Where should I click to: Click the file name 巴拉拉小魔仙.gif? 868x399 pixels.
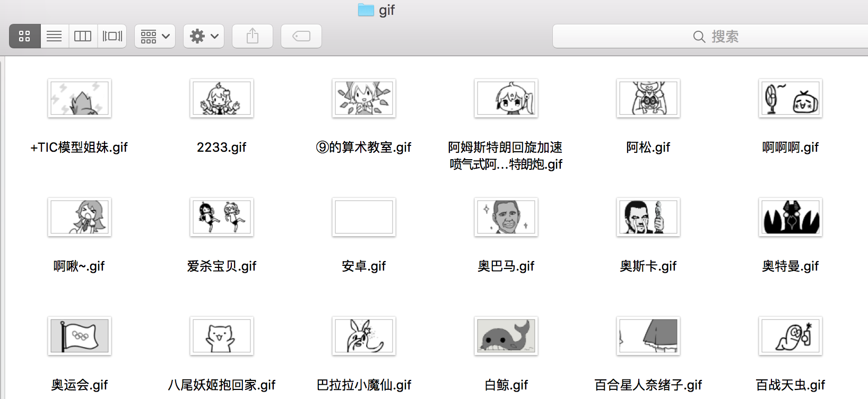click(364, 385)
